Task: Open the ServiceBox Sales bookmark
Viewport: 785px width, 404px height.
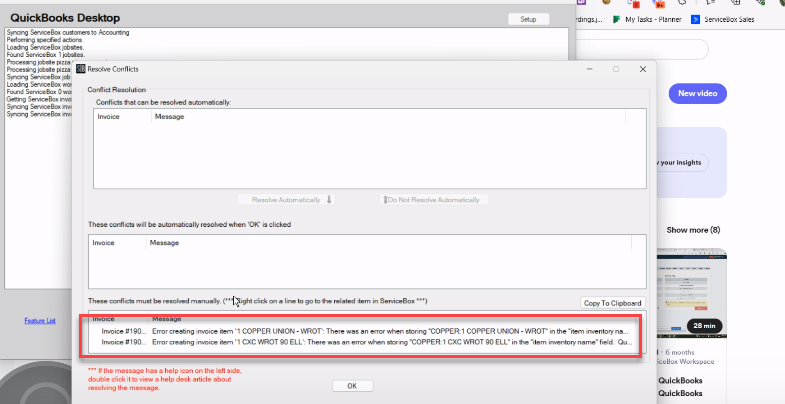Action: [729, 20]
